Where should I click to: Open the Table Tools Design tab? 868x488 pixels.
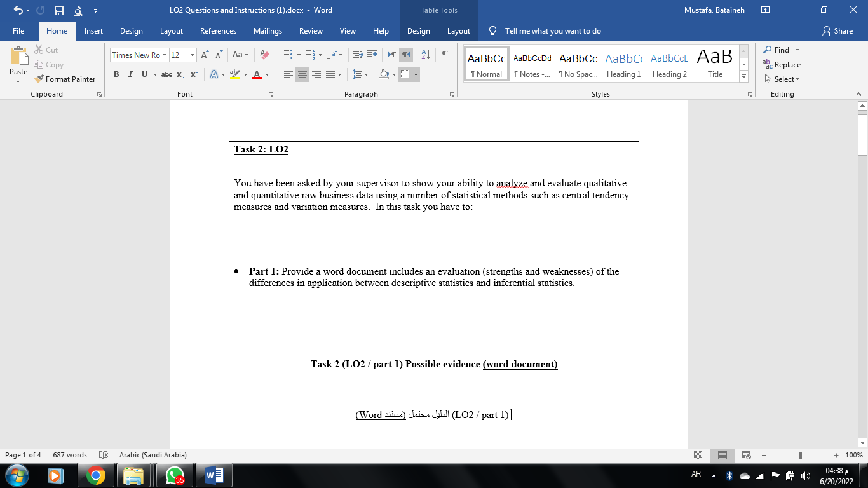coord(419,30)
